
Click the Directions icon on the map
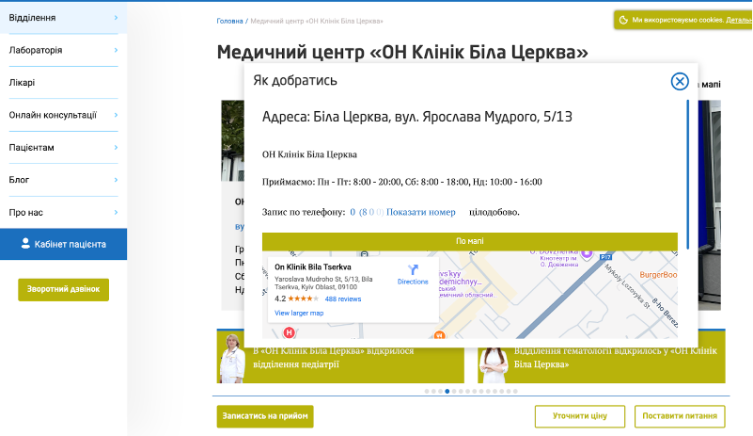point(412,270)
